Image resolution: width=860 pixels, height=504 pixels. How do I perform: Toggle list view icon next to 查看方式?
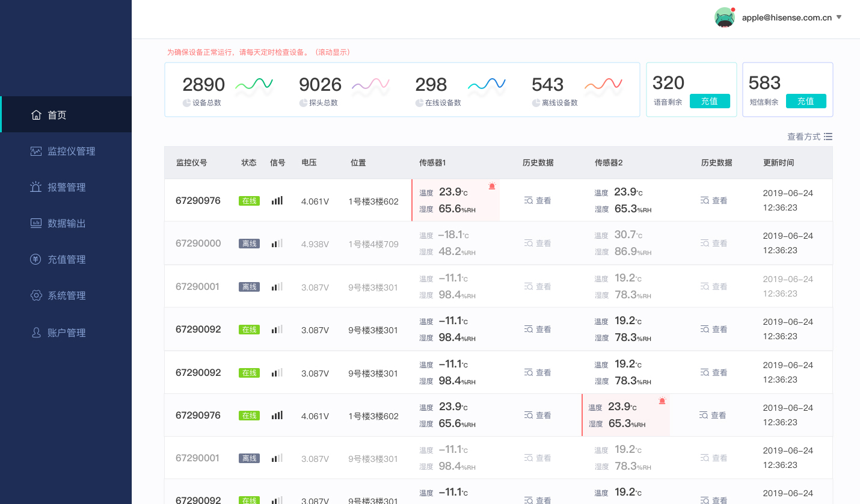(828, 137)
